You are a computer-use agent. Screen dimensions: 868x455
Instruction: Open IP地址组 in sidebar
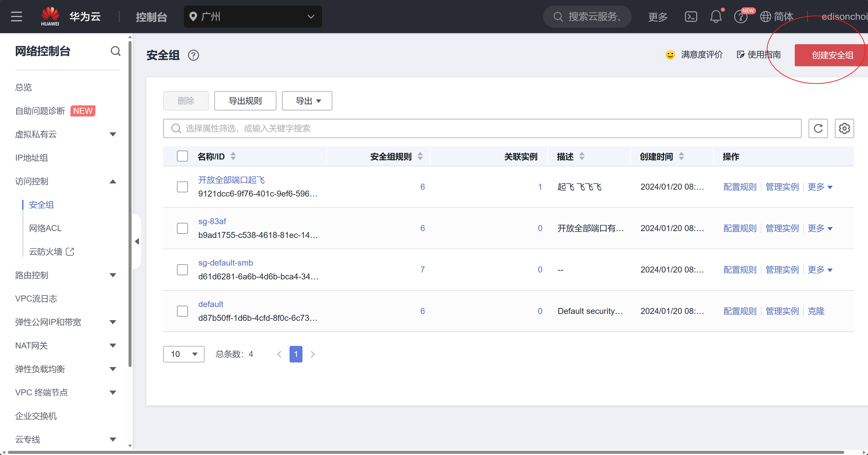pos(31,158)
